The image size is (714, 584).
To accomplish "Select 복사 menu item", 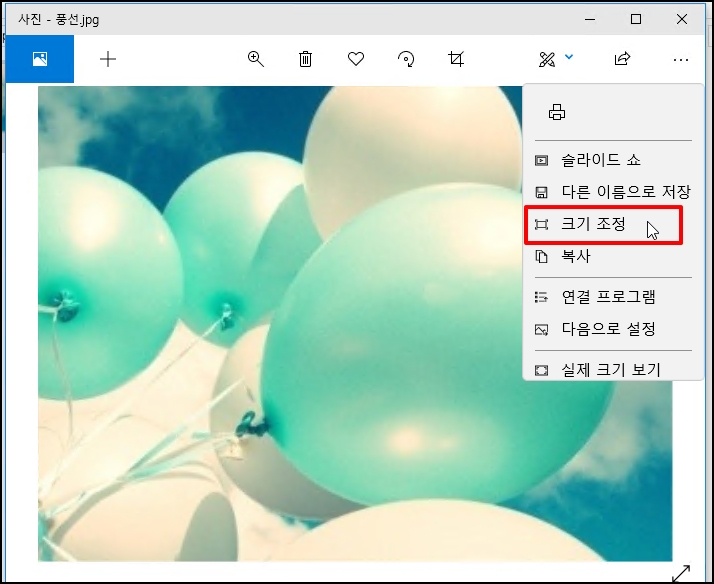I will [613, 256].
